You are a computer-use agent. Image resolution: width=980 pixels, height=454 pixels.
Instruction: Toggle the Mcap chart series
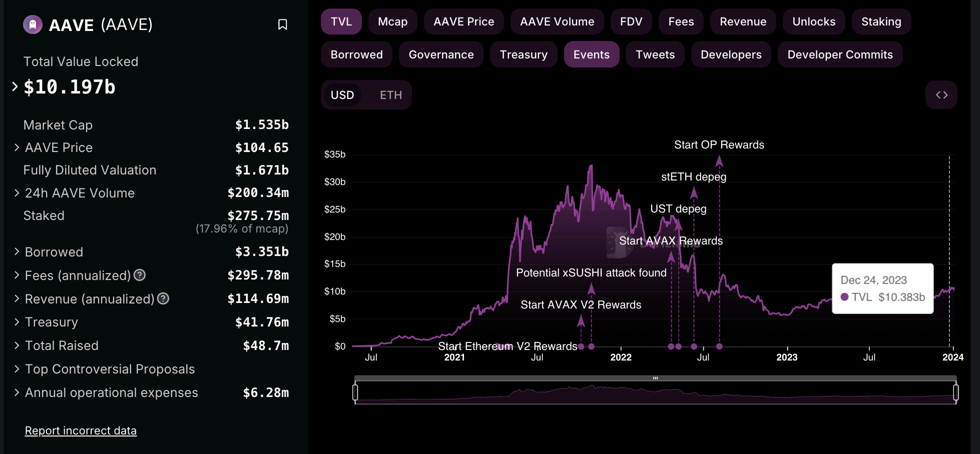point(393,21)
